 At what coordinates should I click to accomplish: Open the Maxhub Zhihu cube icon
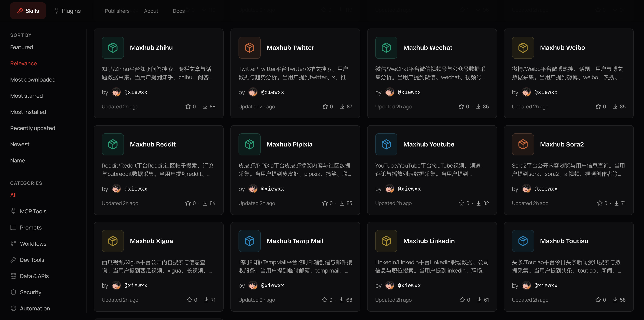tap(113, 47)
